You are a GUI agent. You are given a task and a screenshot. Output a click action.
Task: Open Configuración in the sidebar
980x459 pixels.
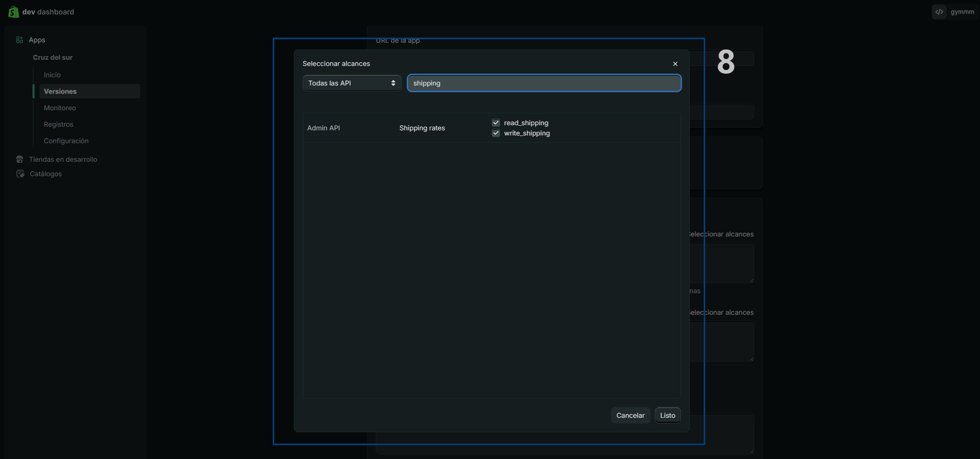click(66, 141)
